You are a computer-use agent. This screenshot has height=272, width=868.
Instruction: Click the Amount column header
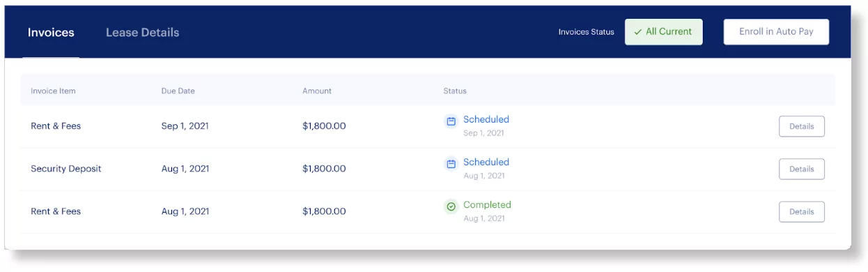click(x=317, y=91)
